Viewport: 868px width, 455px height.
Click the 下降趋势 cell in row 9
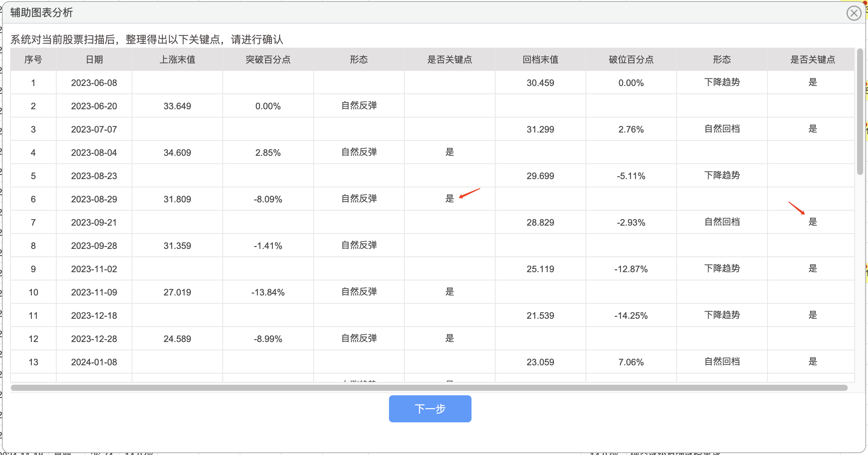coord(722,268)
